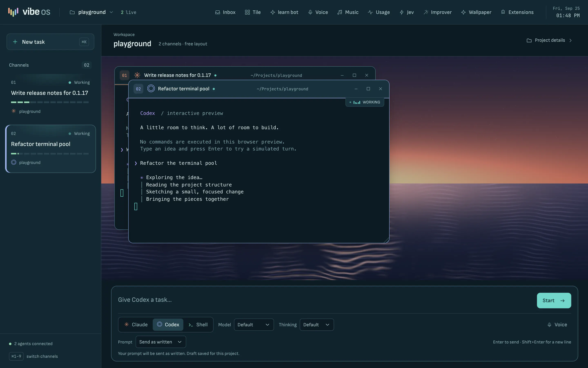
Task: Click the Wallpaper sparkle icon
Action: [x=463, y=12]
